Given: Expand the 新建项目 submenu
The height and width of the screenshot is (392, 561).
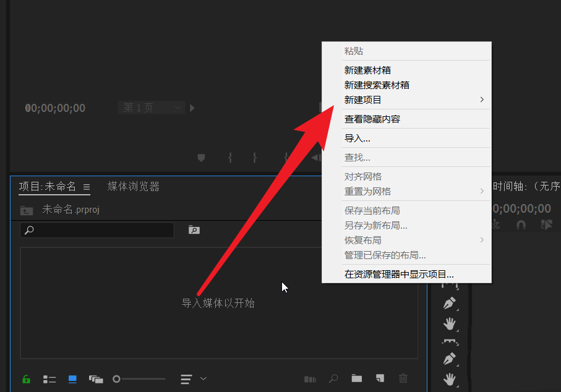Looking at the screenshot, I should (363, 100).
